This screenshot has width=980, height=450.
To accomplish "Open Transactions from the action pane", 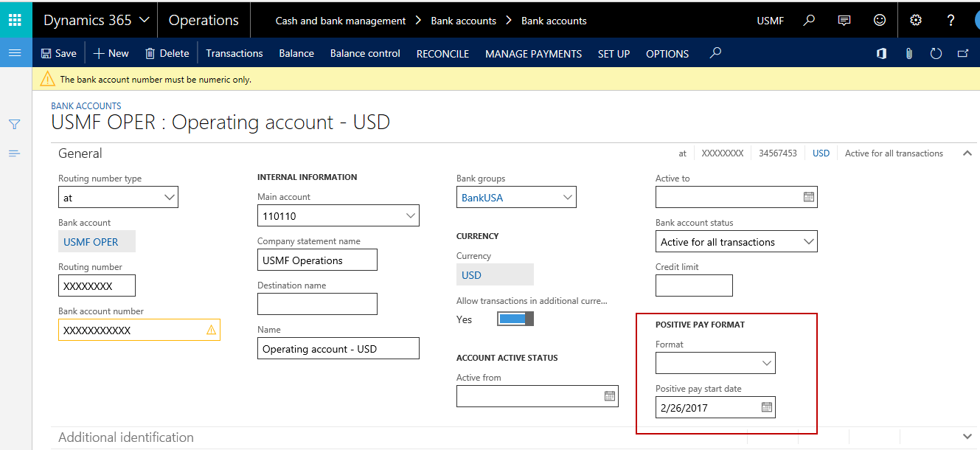I will click(x=234, y=53).
